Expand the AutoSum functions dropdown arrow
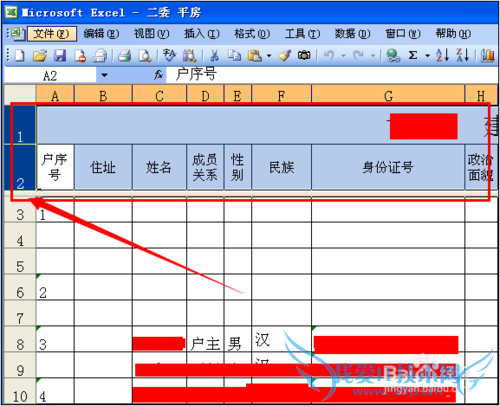This screenshot has width=500, height=406. pyautogui.click(x=428, y=56)
